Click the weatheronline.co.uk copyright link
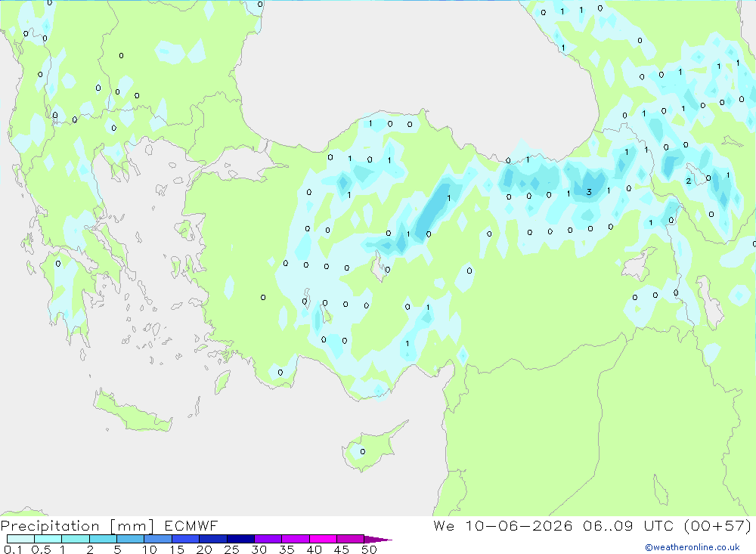 pos(692,547)
